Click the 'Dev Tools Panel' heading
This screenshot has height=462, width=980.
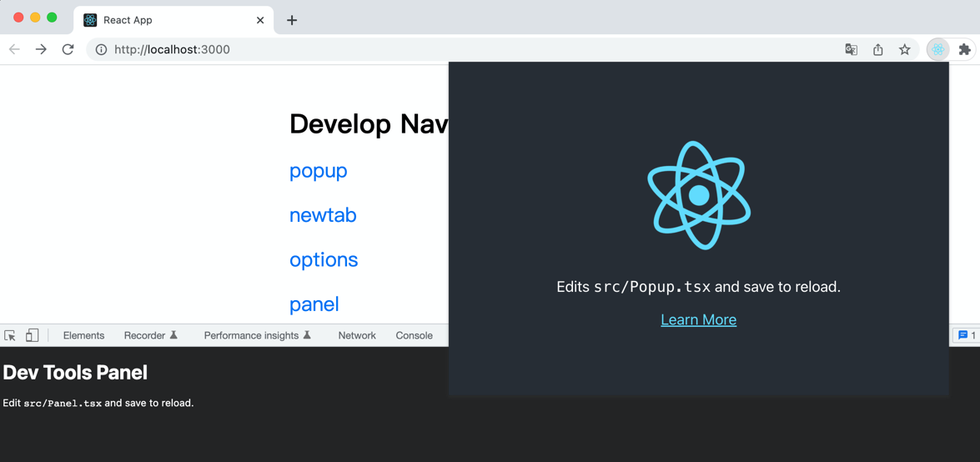point(75,373)
